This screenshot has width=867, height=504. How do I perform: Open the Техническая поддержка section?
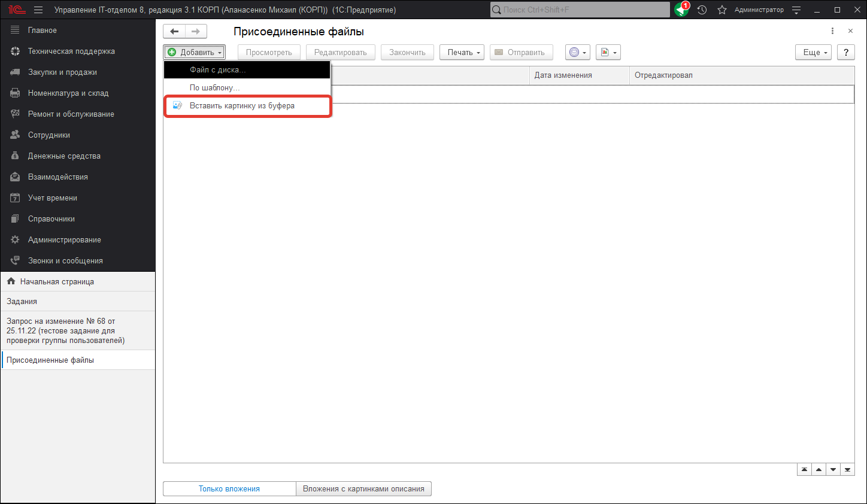(x=71, y=51)
